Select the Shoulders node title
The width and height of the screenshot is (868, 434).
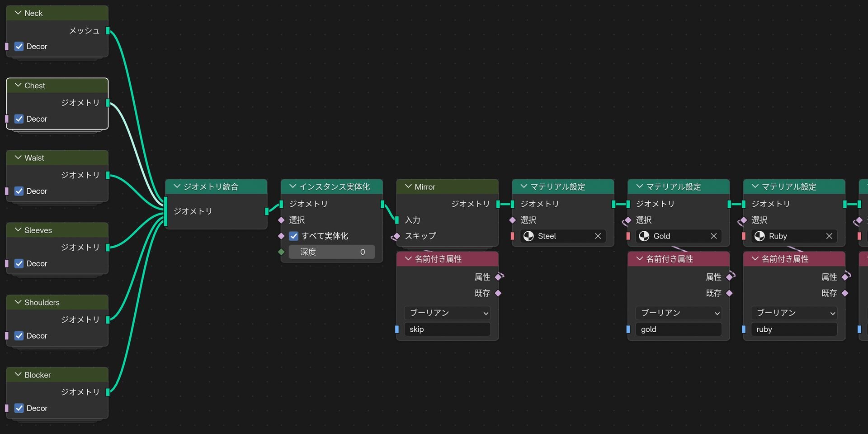pyautogui.click(x=42, y=302)
